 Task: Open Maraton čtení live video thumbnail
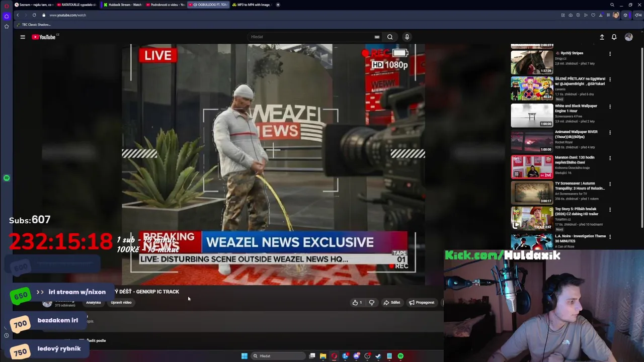pyautogui.click(x=532, y=166)
